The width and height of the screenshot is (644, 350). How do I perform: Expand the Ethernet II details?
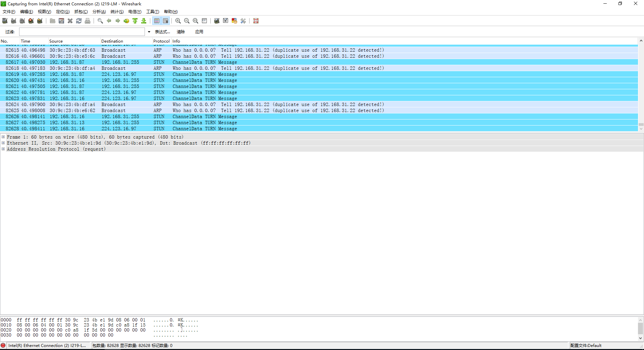pos(3,143)
